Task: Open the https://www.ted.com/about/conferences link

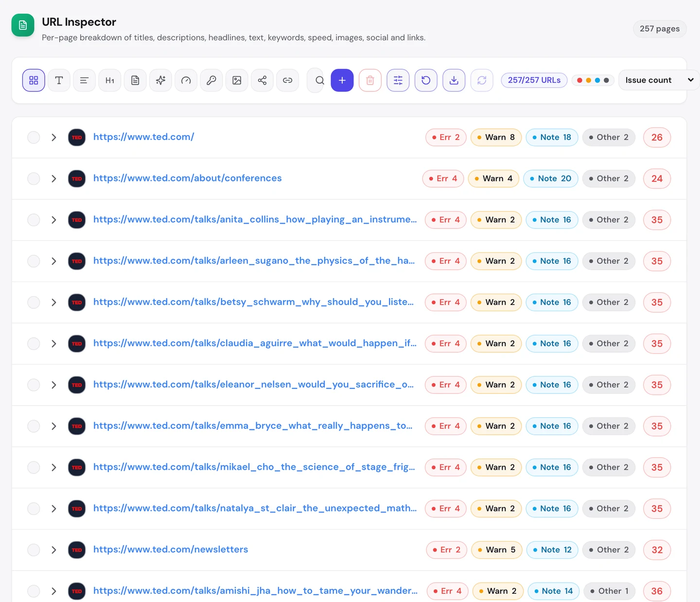Action: point(188,178)
